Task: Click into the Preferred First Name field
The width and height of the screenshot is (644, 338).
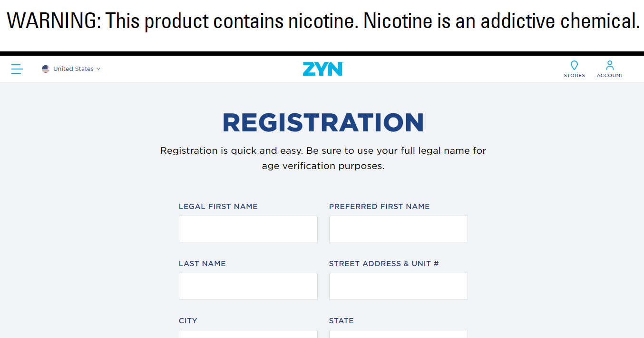Action: pos(398,229)
